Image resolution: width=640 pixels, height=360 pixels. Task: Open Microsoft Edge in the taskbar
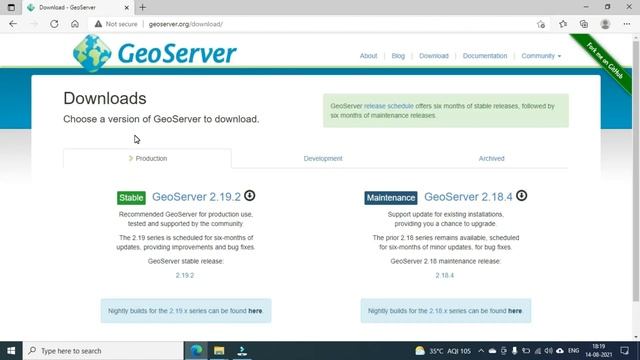tap(196, 351)
